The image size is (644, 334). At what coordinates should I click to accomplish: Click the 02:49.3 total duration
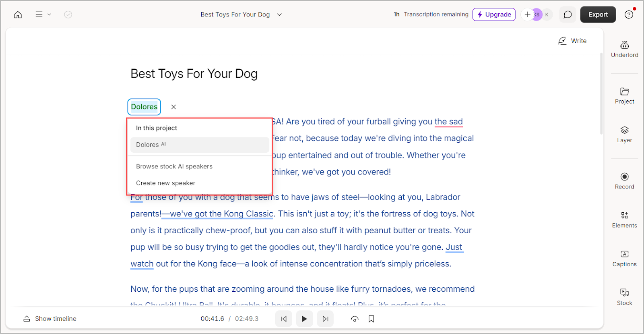coord(247,319)
